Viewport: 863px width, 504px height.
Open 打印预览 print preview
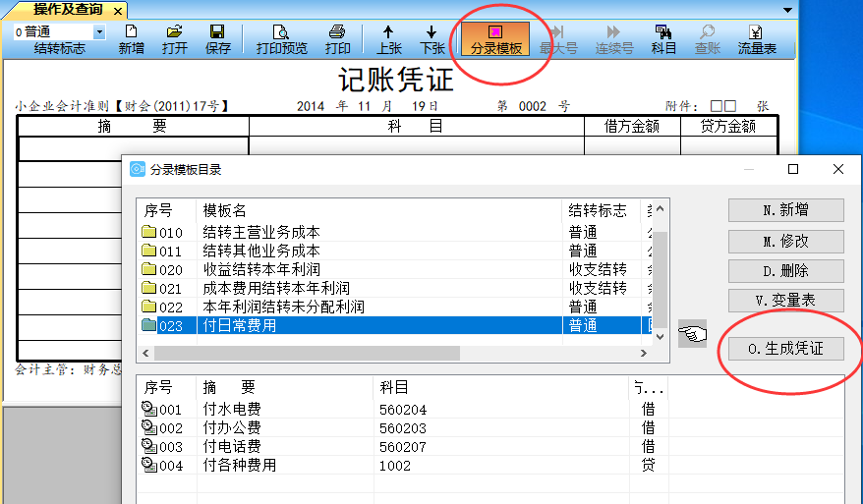tap(281, 39)
